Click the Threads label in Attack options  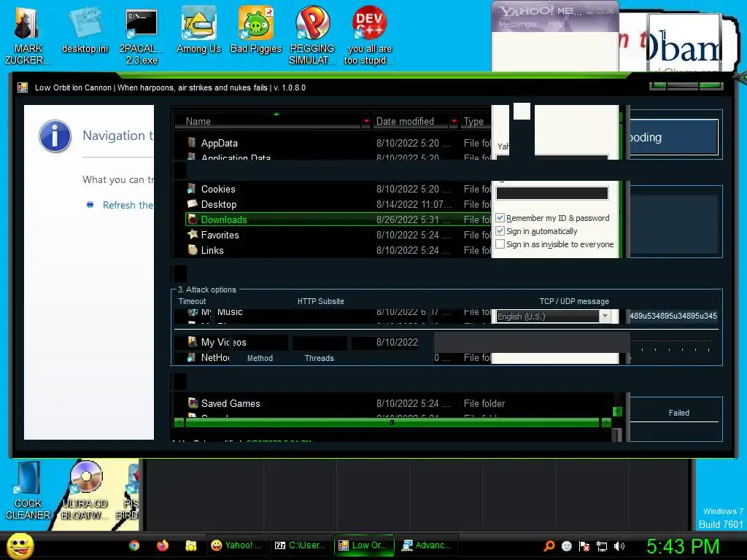click(x=319, y=358)
